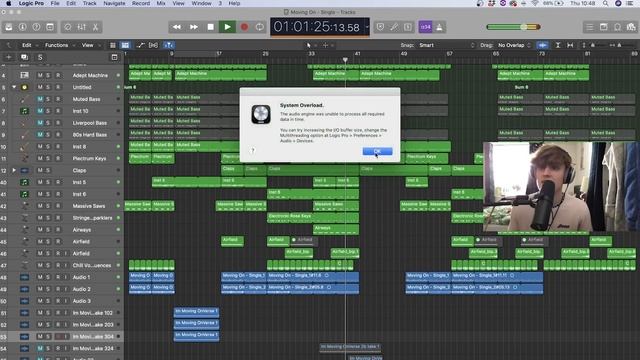Open the Record menu
The image size is (640, 360).
tap(141, 3)
